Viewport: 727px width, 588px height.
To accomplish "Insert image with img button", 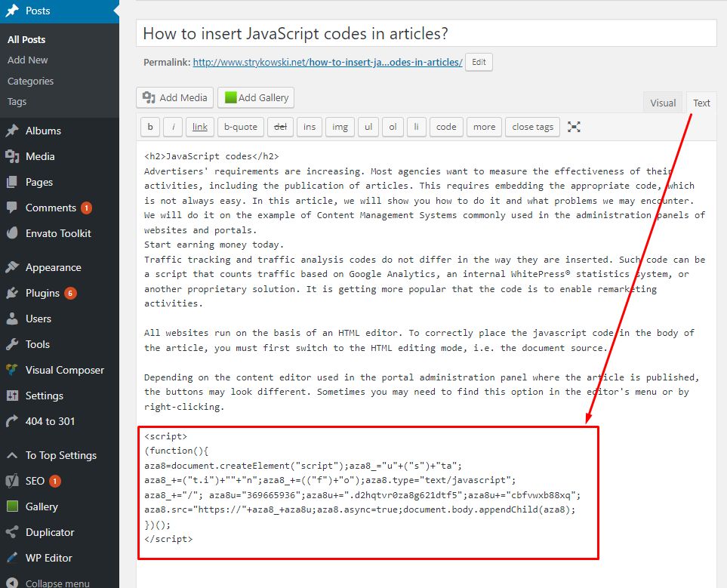I will (340, 127).
